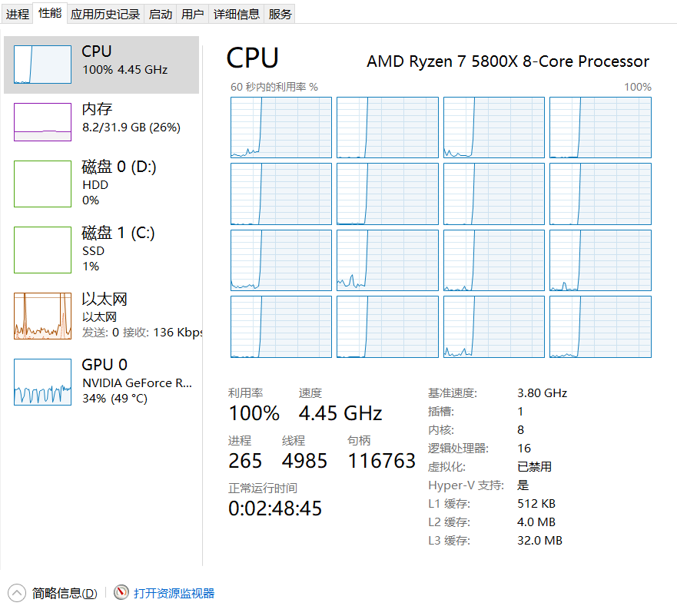677x616 pixels.
Task: Click the AMD Ryzen 7 5800X processor title
Action: [x=508, y=61]
